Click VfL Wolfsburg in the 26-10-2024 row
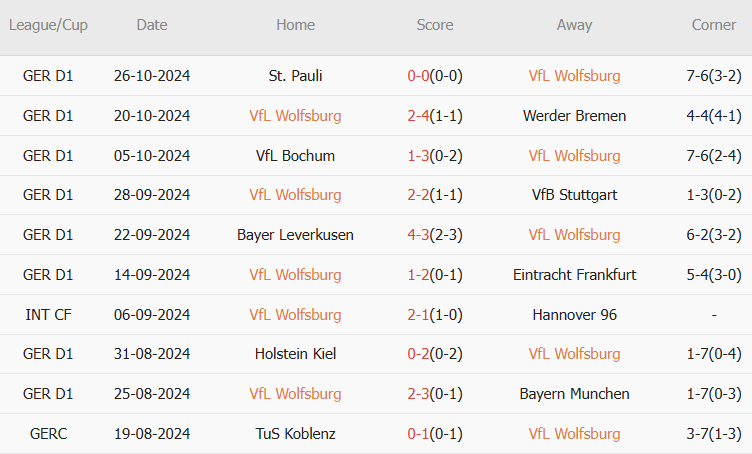 point(574,76)
